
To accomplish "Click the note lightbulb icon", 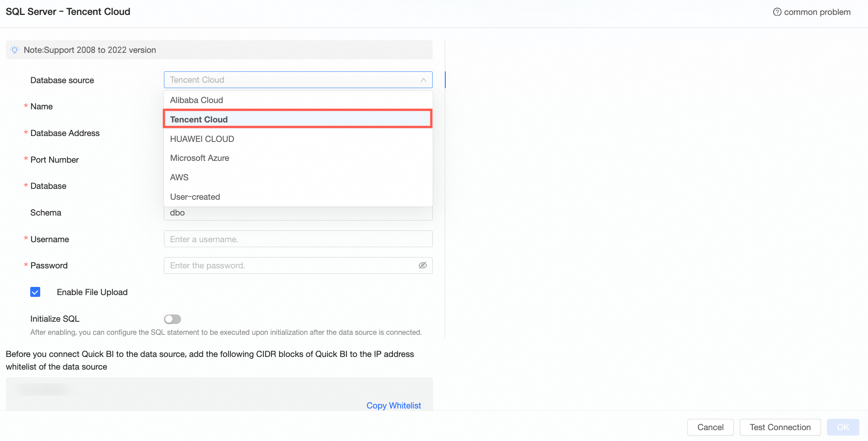I will click(14, 50).
